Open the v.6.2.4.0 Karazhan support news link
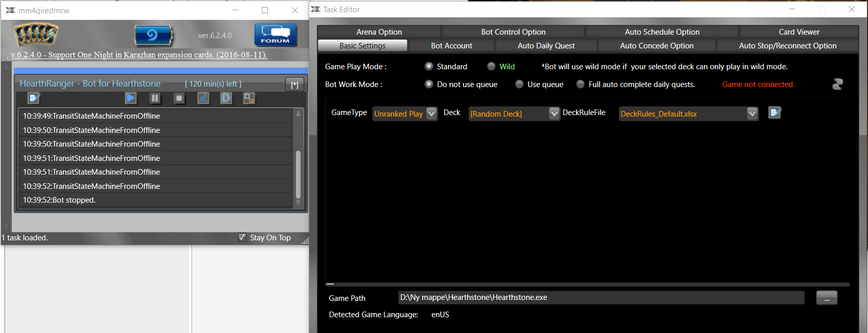Screen dimensions: 868x333 pyautogui.click(x=139, y=55)
